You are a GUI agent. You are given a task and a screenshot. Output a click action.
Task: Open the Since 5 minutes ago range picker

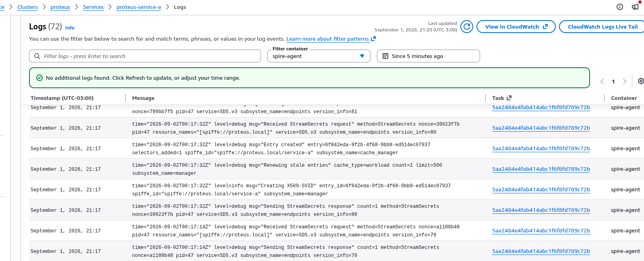pyautogui.click(x=428, y=56)
